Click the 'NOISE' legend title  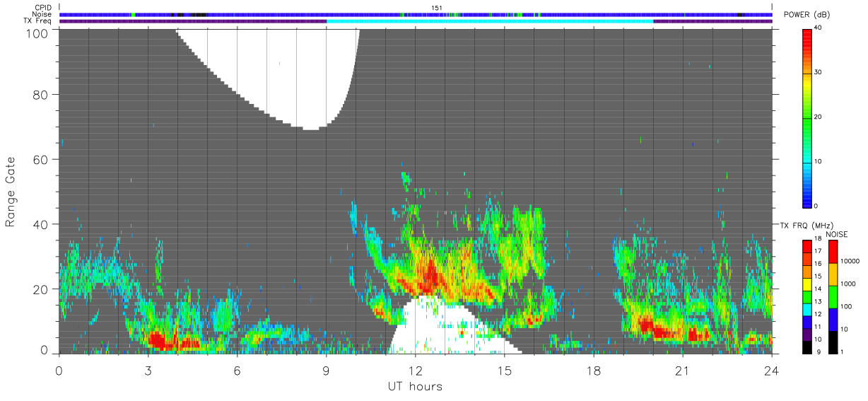tap(837, 234)
